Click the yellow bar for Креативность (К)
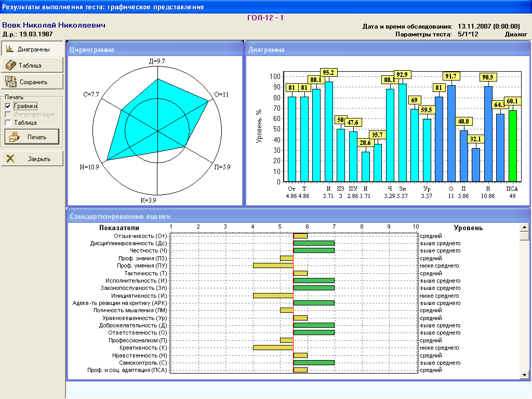The image size is (532, 399). pos(273,348)
